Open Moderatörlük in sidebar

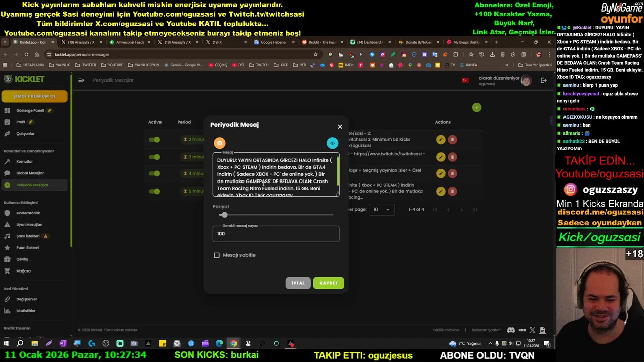click(34, 213)
